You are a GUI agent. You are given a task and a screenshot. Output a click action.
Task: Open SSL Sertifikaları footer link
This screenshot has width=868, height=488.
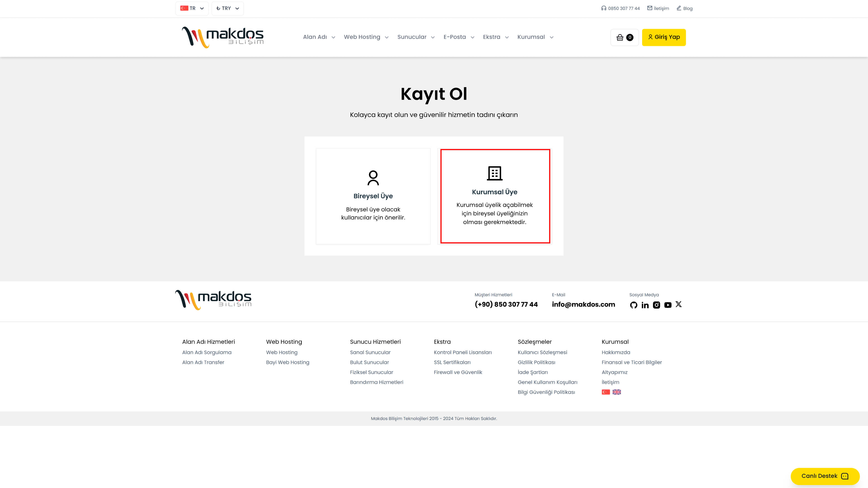452,362
